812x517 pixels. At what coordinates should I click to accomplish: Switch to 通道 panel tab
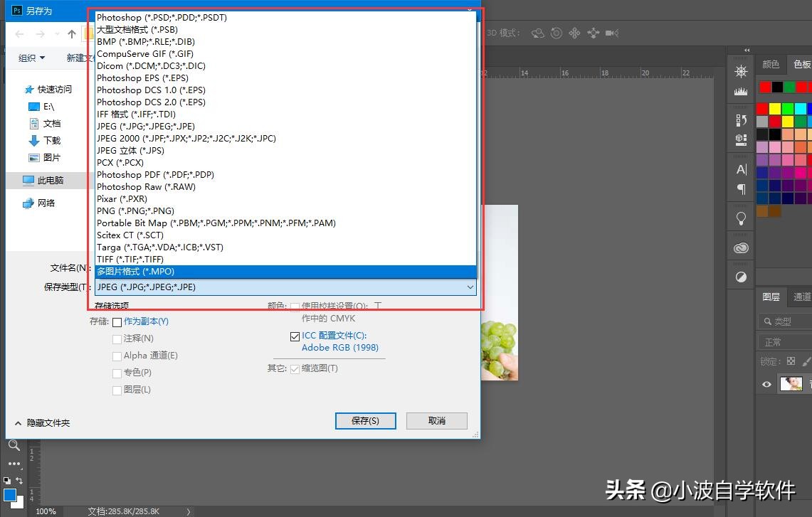click(801, 297)
